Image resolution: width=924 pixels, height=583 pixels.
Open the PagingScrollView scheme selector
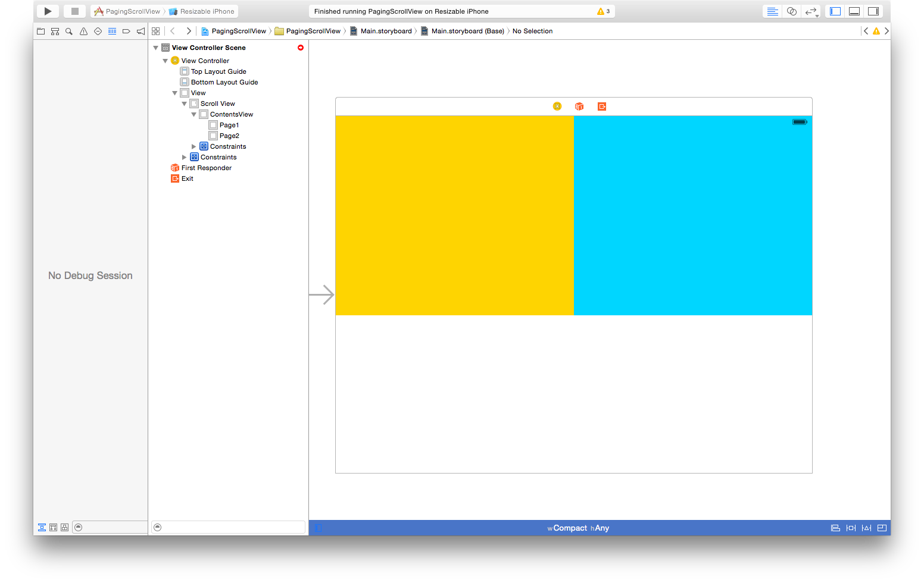click(x=128, y=11)
